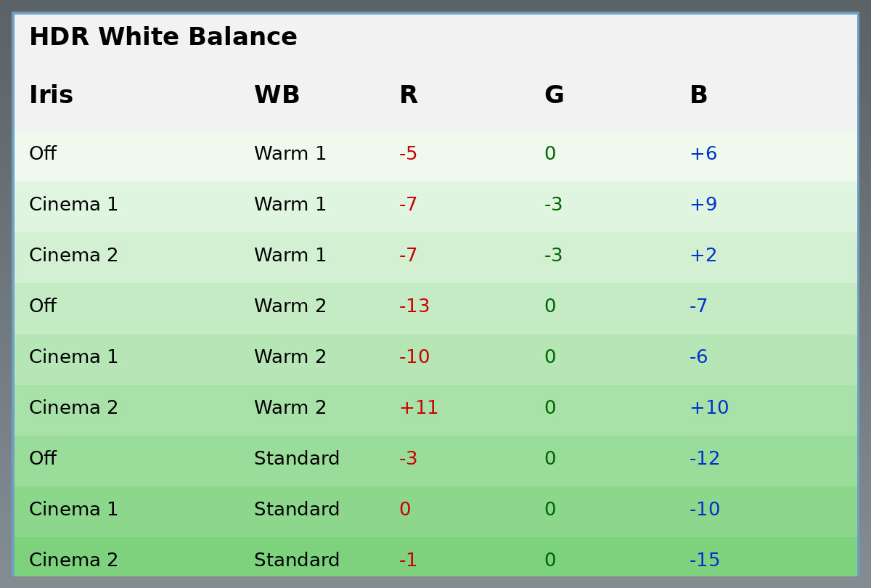This screenshot has width=871, height=588.
Task: Select the R column header
Action: (408, 96)
